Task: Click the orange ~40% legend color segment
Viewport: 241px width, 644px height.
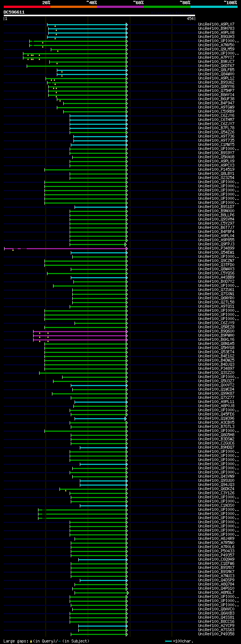Action: [74, 7]
